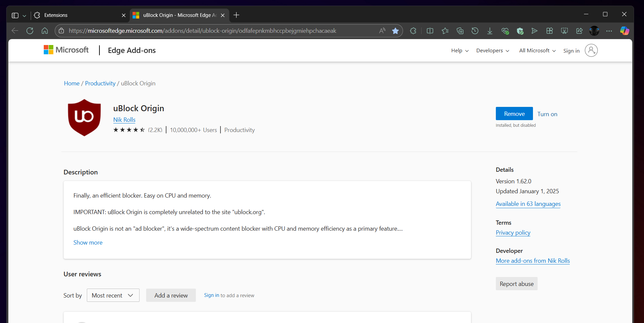Open the Copilot sidebar

click(x=625, y=31)
